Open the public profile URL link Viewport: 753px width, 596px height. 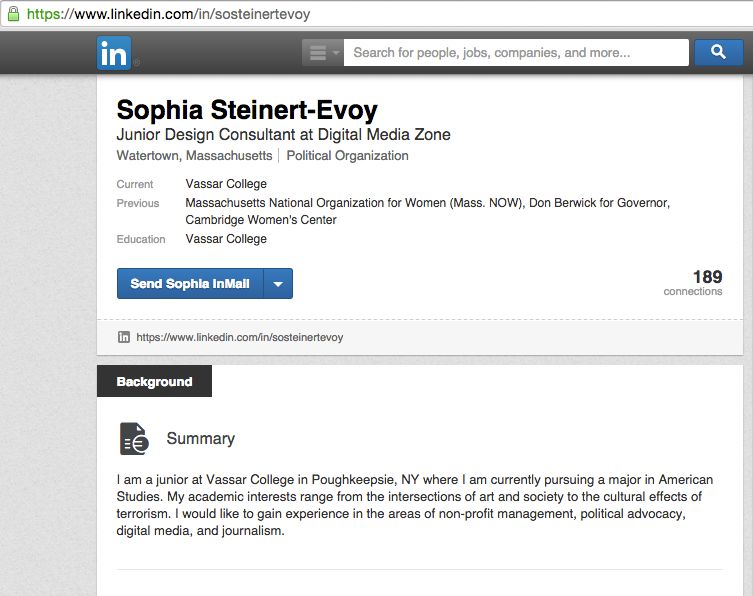pos(239,337)
